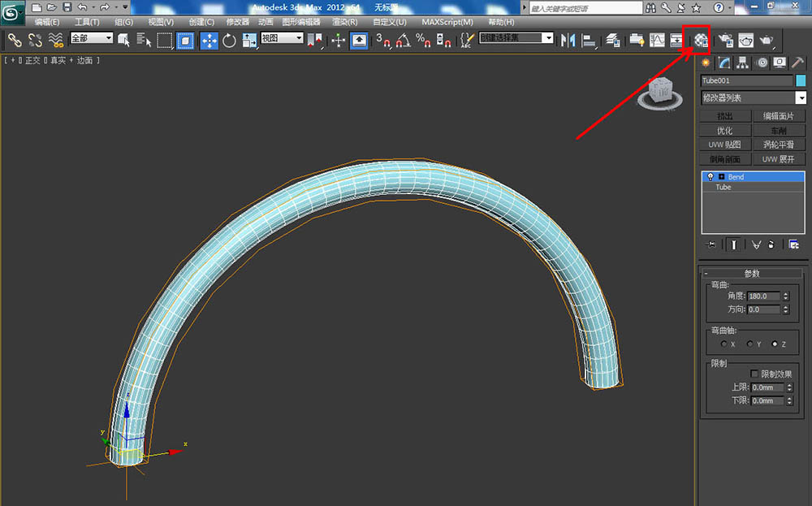Viewport: 812px width, 506px height.
Task: Open the Tools (工具) menu
Action: (87, 22)
